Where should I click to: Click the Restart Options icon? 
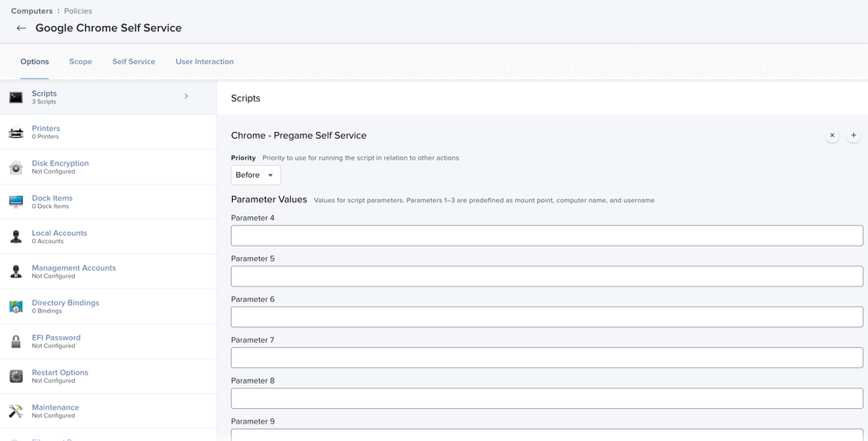pos(16,376)
